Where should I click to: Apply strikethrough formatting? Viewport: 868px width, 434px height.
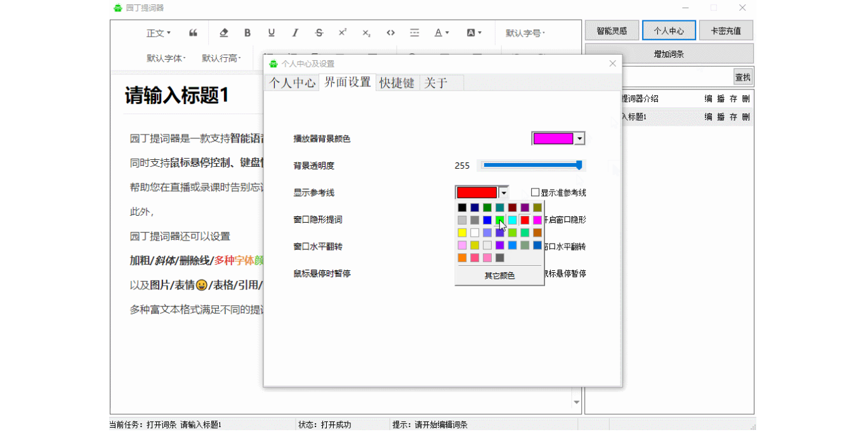(x=319, y=33)
